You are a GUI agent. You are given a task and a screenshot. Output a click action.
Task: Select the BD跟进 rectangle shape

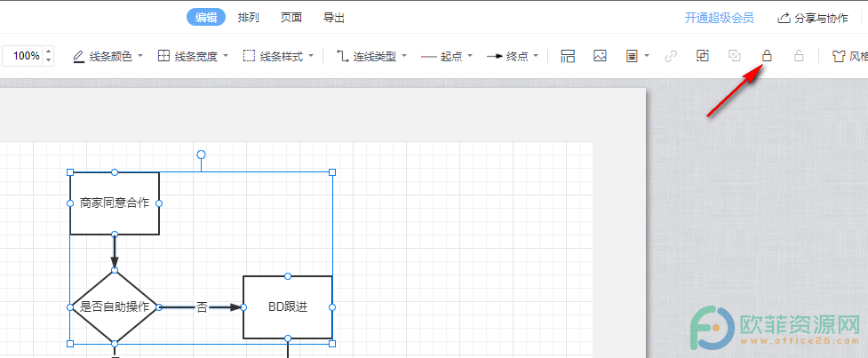[288, 307]
